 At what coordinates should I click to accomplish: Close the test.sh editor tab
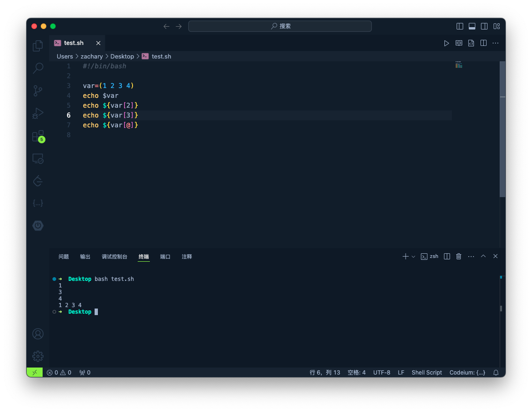pyautogui.click(x=98, y=43)
